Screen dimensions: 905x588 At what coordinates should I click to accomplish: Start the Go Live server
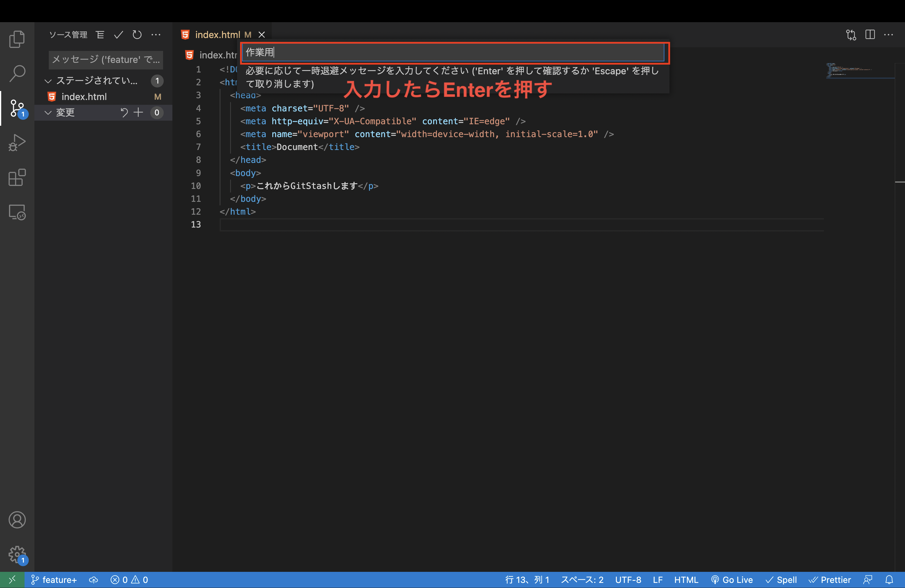732,579
